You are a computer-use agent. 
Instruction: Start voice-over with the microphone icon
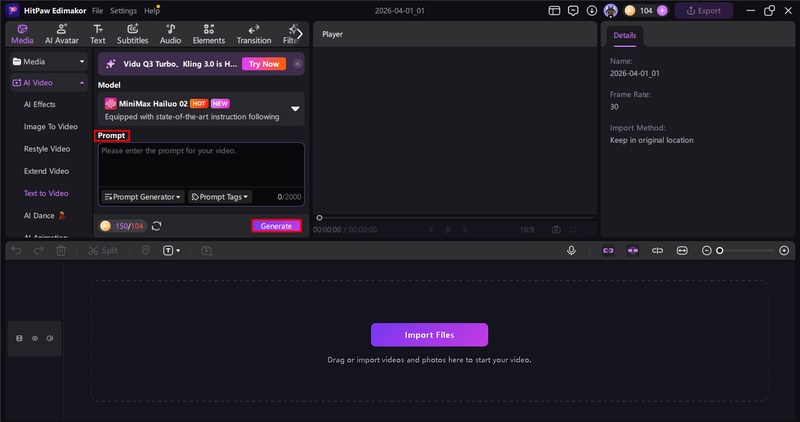click(x=571, y=251)
